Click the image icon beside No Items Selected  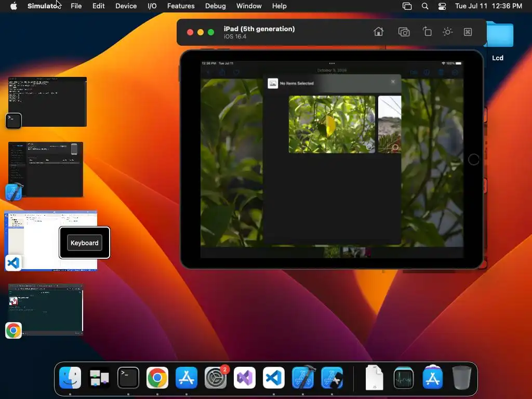click(273, 83)
